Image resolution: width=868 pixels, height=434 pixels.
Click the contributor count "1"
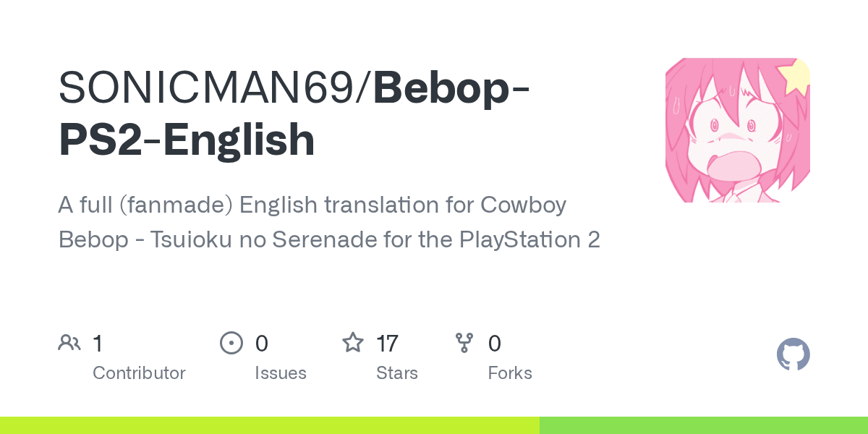coord(98,343)
